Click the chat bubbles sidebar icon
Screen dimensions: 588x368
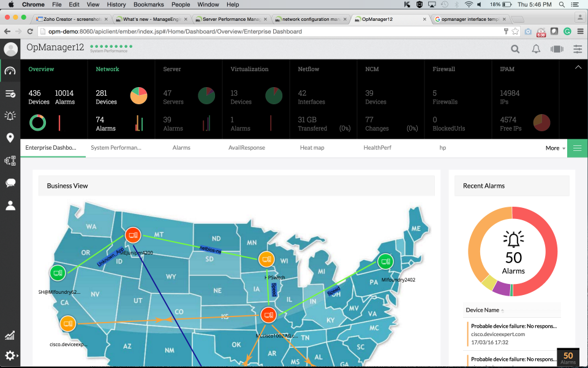[10, 183]
